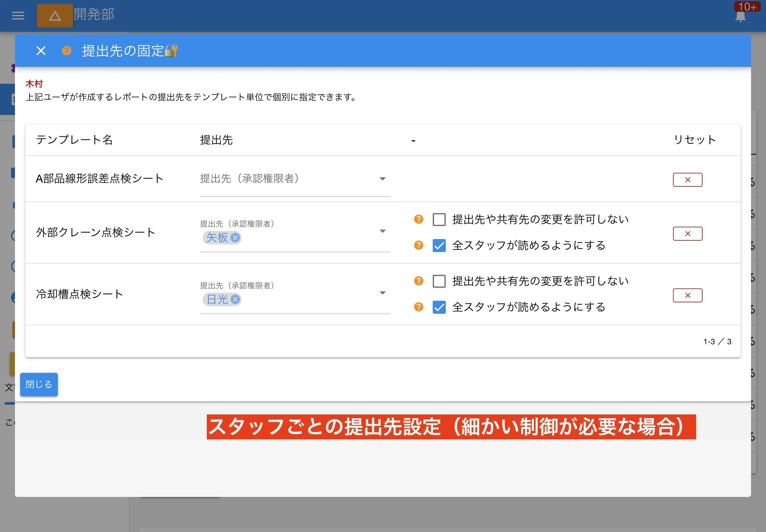This screenshot has height=532, width=766.
Task: Remove the 矢板 chip from 外部クレーン点検シート
Action: [235, 238]
